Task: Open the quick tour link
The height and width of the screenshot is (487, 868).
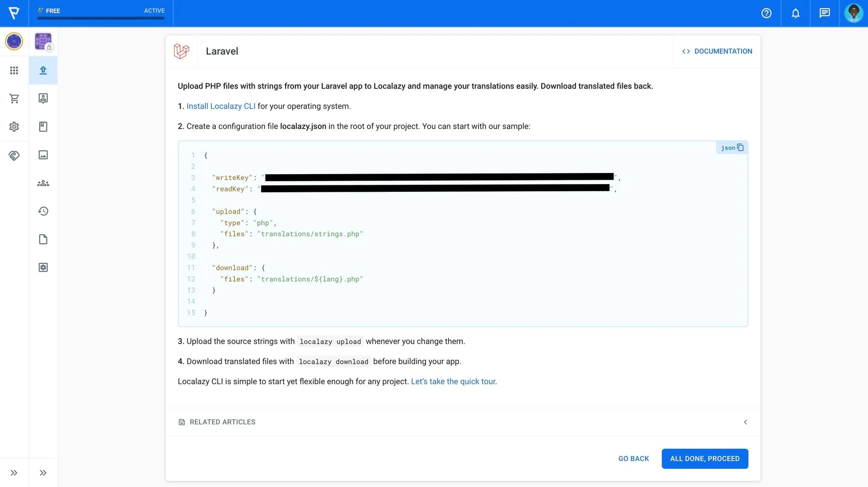Action: pyautogui.click(x=453, y=381)
